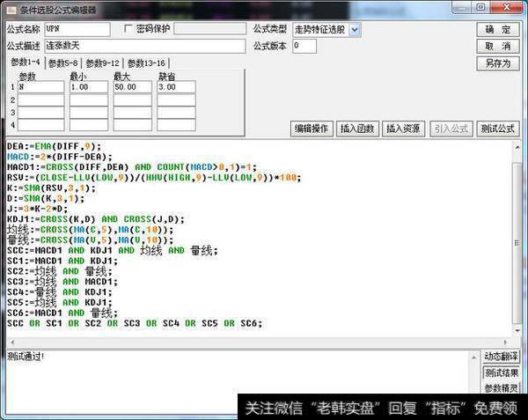
Task: Click the 测试通过! message text
Action: click(x=26, y=357)
